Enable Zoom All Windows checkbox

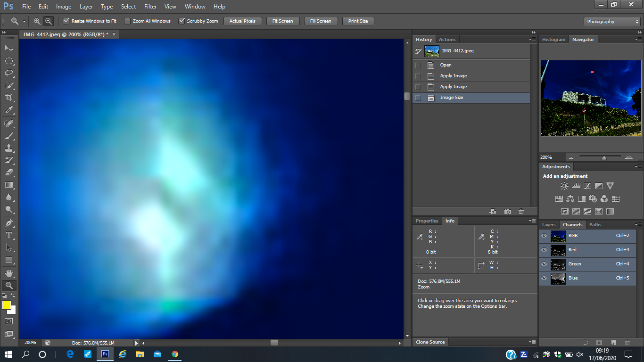coord(127,21)
